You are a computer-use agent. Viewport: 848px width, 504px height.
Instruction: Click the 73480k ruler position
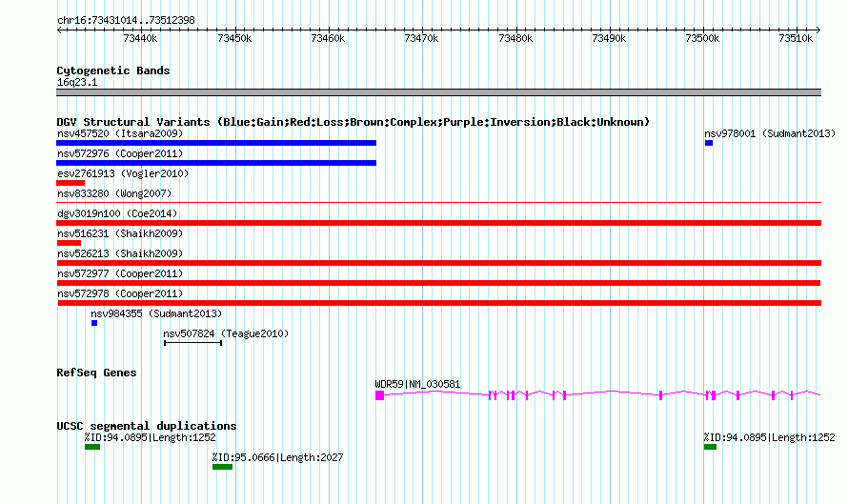(515, 38)
